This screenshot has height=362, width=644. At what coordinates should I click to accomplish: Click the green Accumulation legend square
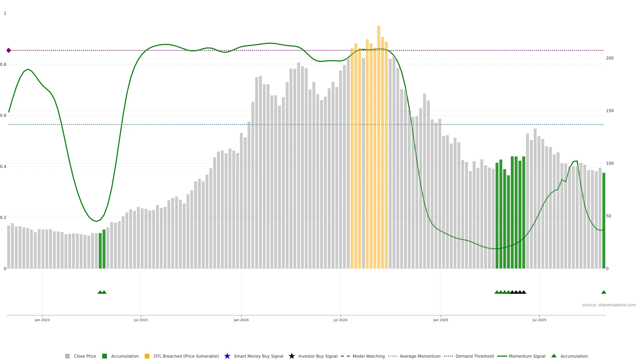click(104, 356)
